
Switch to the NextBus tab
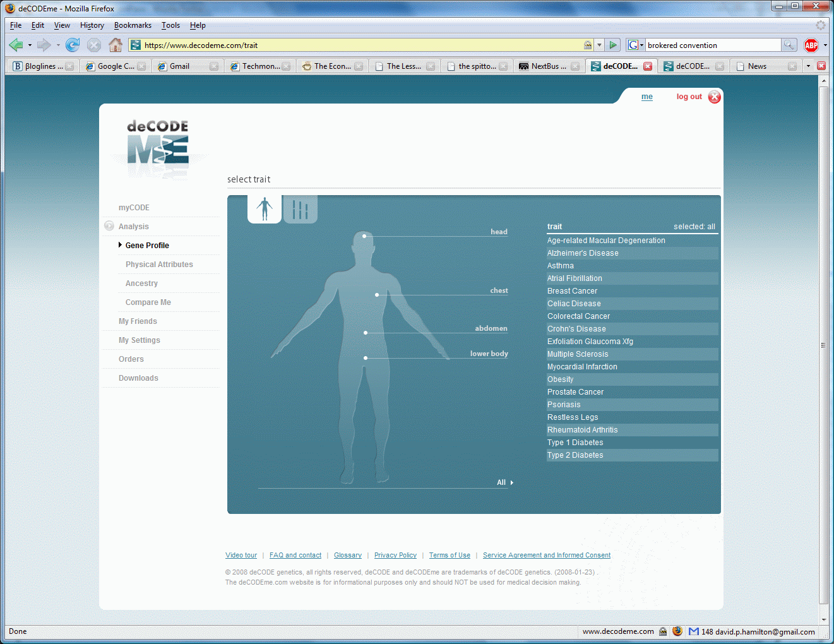pyautogui.click(x=549, y=66)
